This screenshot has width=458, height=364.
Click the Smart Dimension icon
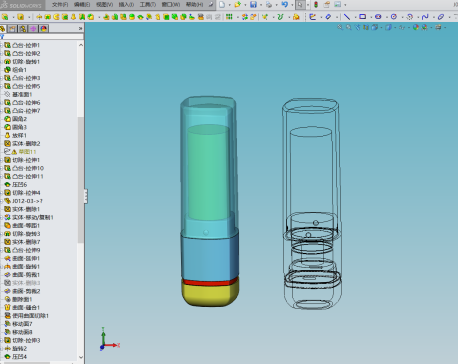328,17
